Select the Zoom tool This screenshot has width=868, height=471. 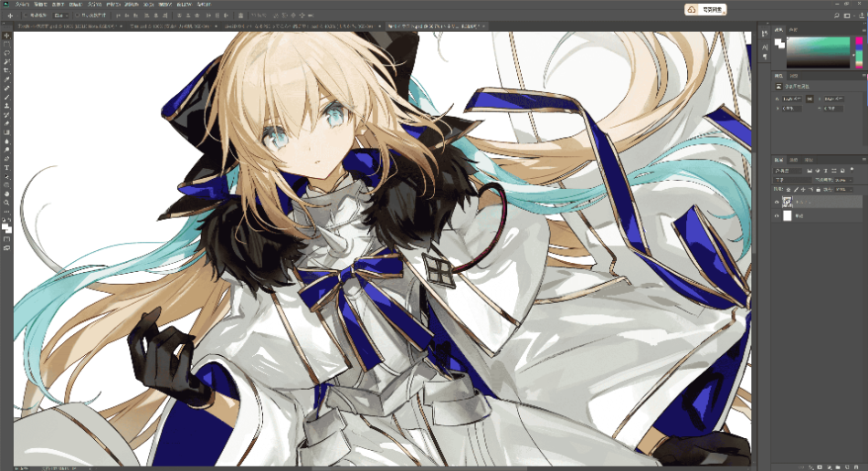tap(6, 203)
